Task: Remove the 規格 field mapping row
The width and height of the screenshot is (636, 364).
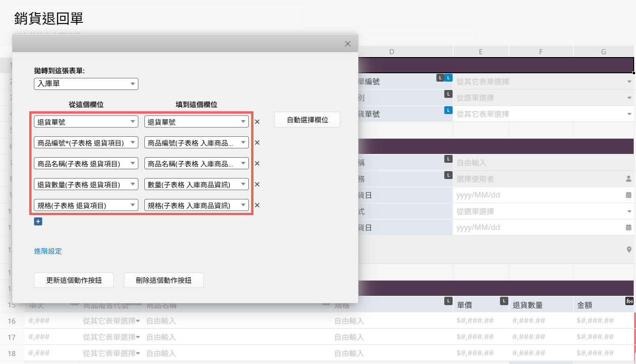Action: coord(257,205)
